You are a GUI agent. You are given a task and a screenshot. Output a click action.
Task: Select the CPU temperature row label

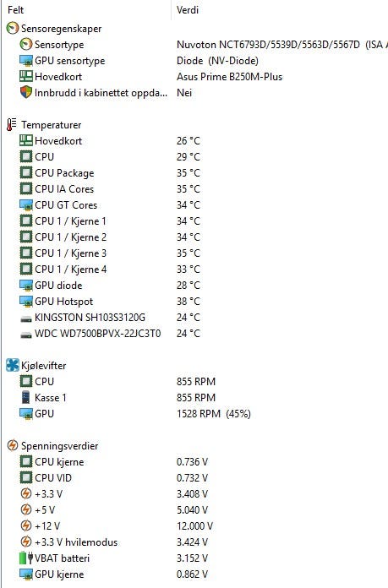(44, 157)
